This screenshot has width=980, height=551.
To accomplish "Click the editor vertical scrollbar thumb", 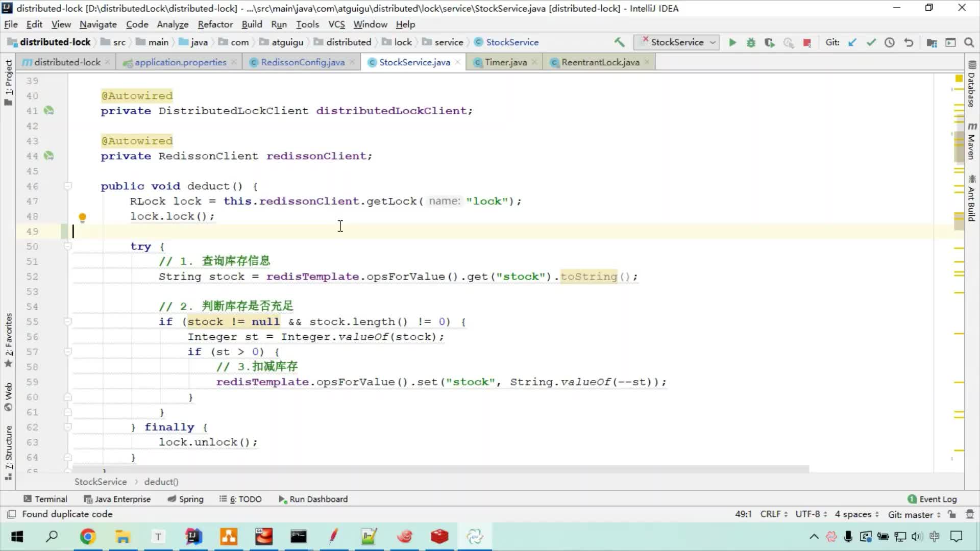I will pyautogui.click(x=959, y=147).
